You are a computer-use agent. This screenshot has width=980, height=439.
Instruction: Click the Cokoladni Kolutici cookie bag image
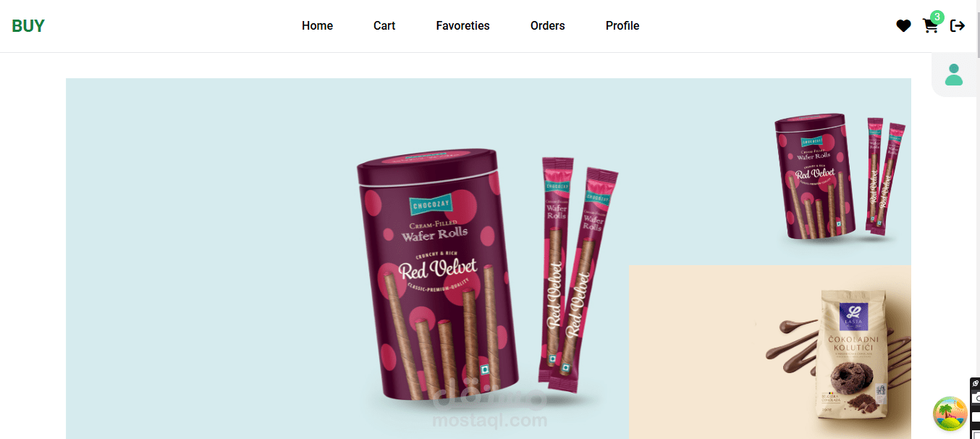coord(853,354)
